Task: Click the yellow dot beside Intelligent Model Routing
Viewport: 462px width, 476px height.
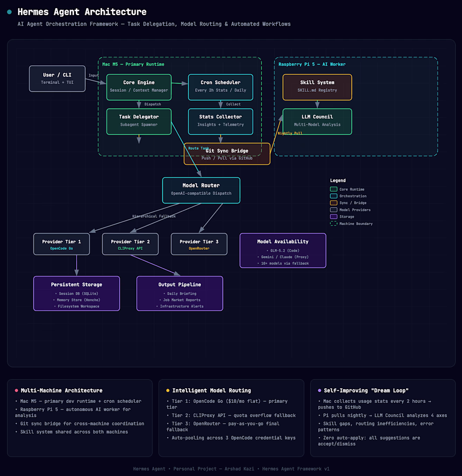Action: [168, 390]
